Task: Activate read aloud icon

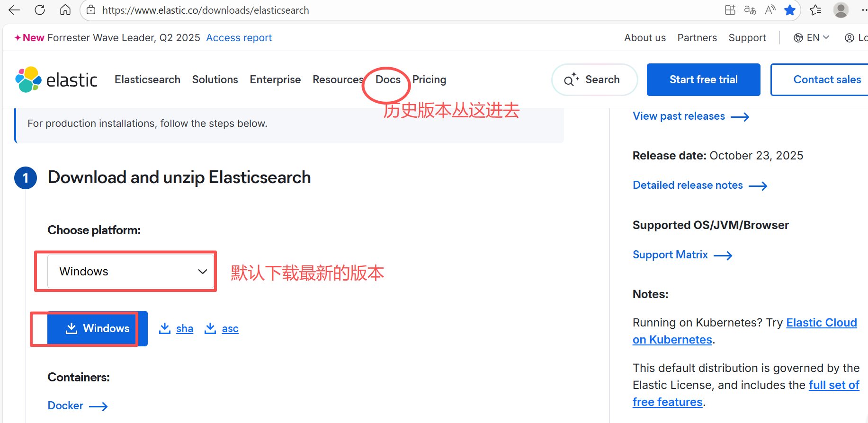Action: 770,10
